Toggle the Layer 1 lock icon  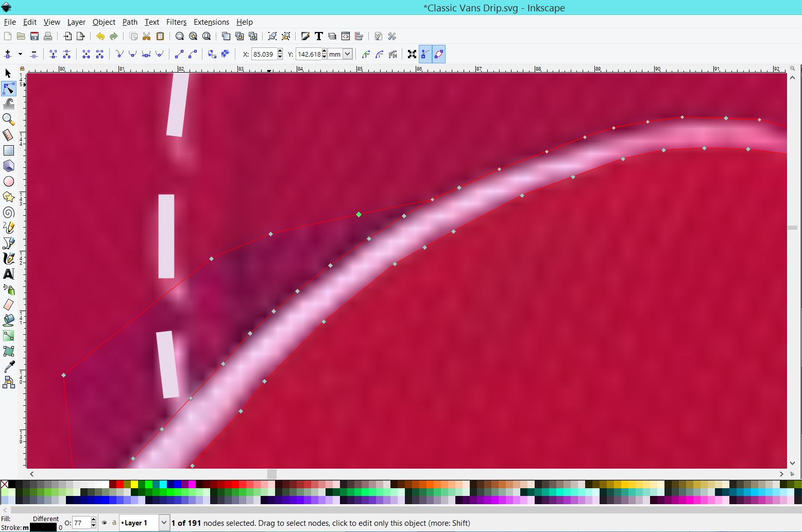tap(114, 523)
